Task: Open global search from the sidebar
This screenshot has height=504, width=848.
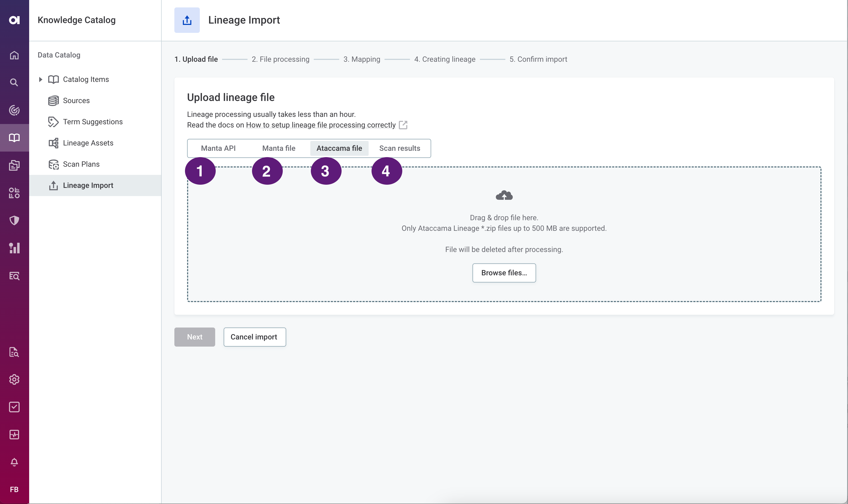Action: 15,82
